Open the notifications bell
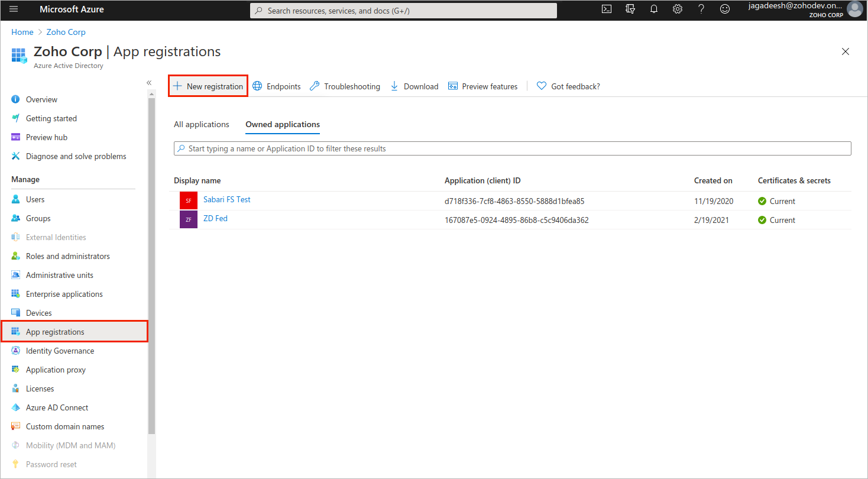Viewport: 868px width, 479px height. [x=654, y=9]
